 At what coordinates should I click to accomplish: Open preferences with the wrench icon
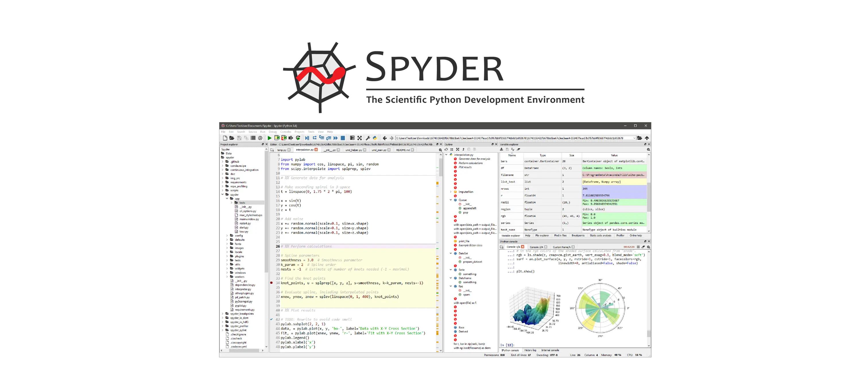(x=368, y=138)
